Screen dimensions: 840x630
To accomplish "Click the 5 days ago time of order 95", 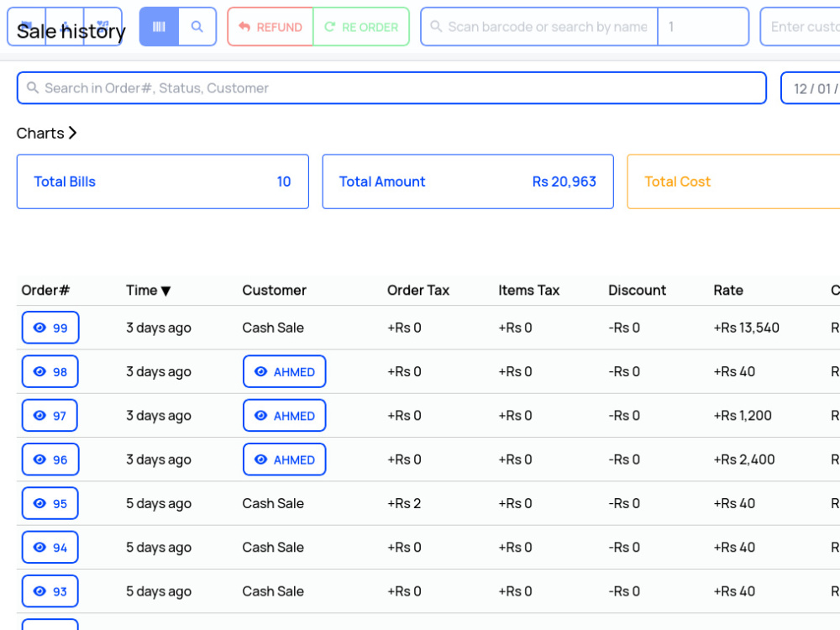I will pyautogui.click(x=159, y=503).
